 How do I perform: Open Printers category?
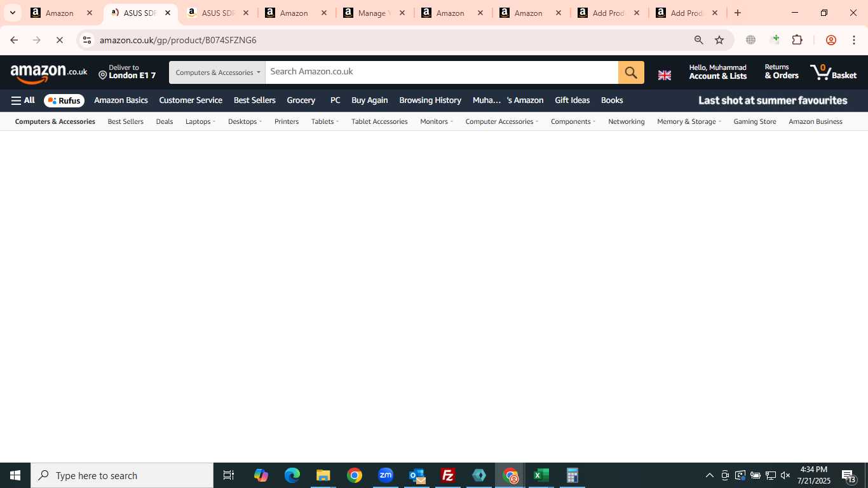coord(287,121)
